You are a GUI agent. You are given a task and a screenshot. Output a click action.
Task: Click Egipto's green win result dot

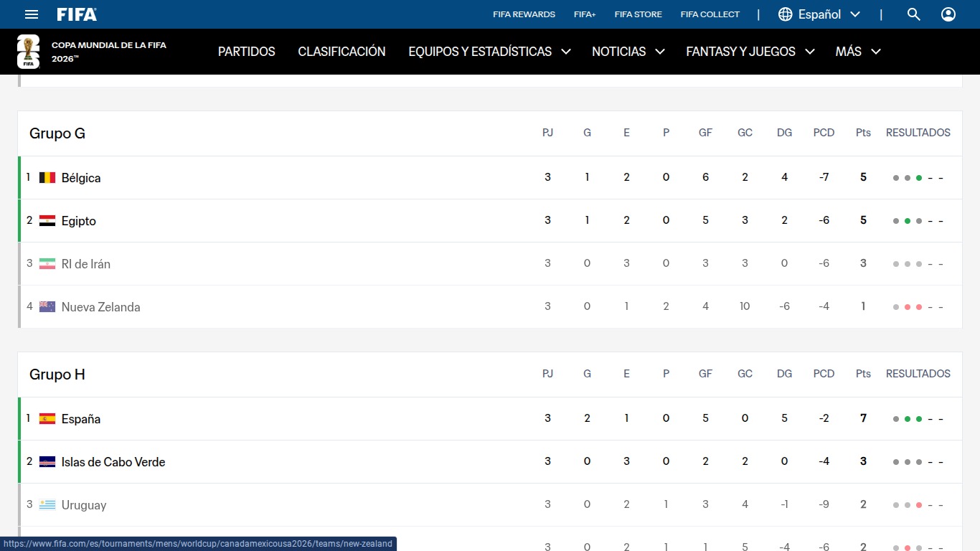[908, 221]
